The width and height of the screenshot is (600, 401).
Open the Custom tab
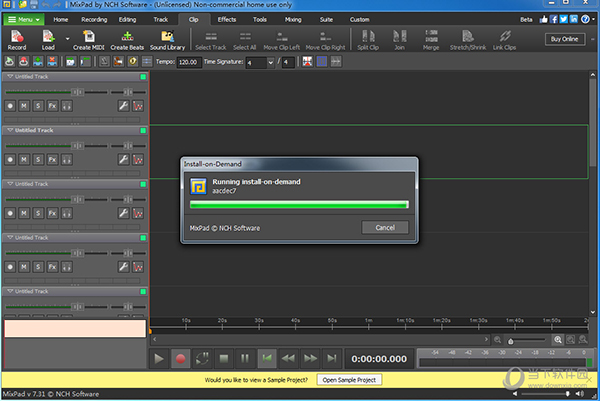coord(360,20)
